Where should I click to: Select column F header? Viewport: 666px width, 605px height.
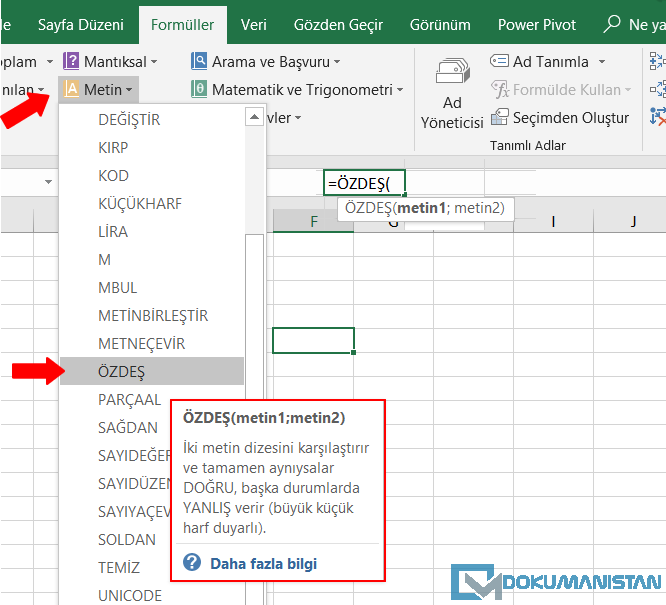[x=313, y=221]
